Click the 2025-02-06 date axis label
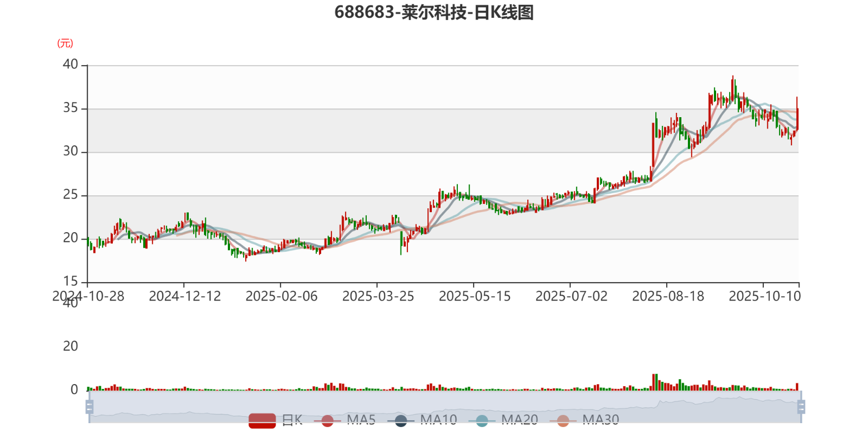This screenshot has height=434, width=868. [x=282, y=296]
